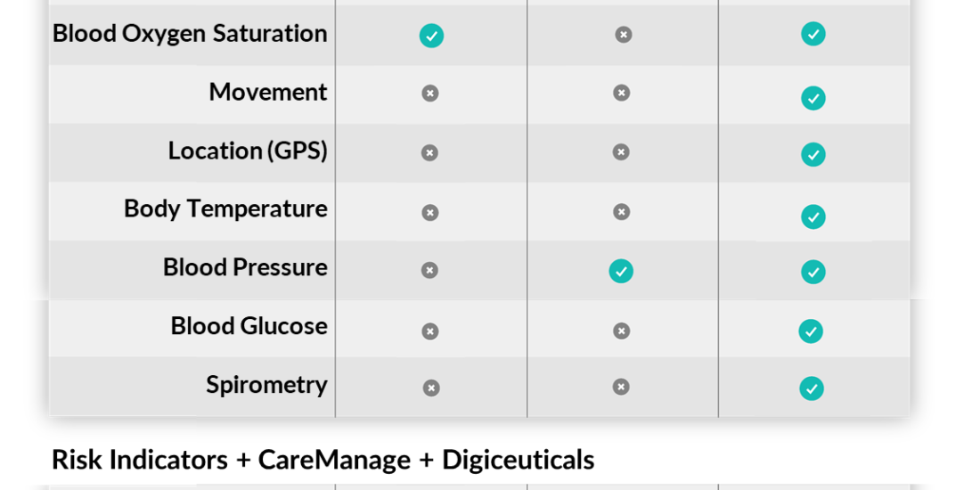This screenshot has height=490, width=980.
Task: Select the teal checkmark in the Location (GPS) row
Action: click(813, 154)
